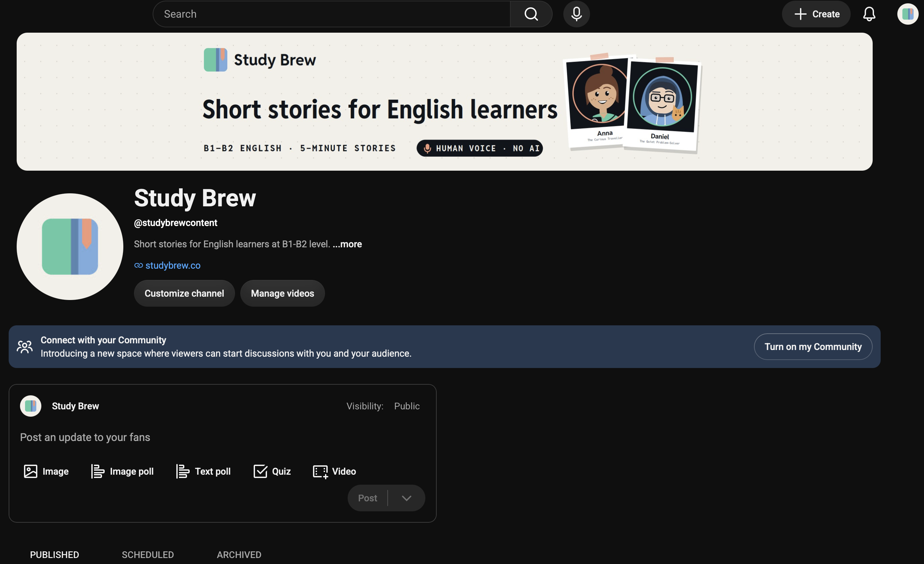
Task: Click Turn on my Community button
Action: [813, 347]
